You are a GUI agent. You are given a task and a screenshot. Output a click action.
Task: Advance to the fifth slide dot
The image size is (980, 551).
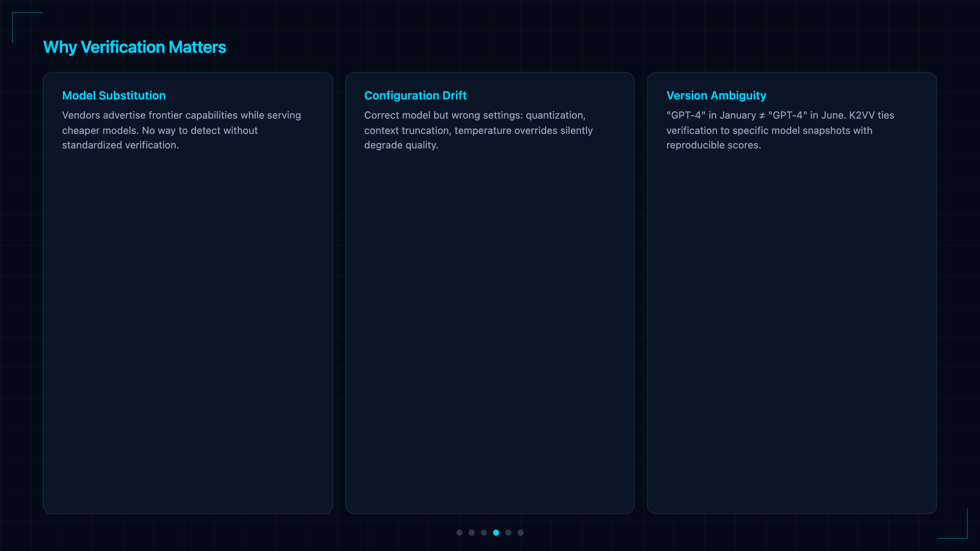(508, 533)
